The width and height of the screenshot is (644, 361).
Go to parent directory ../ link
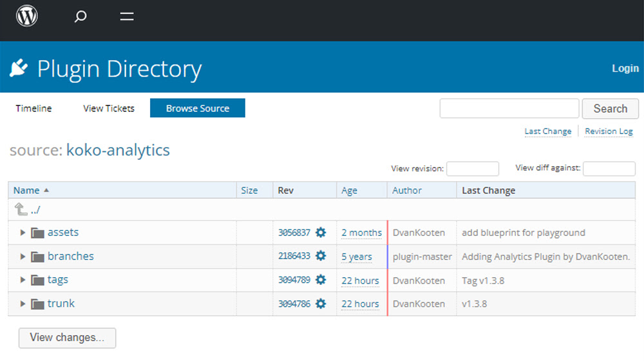[35, 210]
